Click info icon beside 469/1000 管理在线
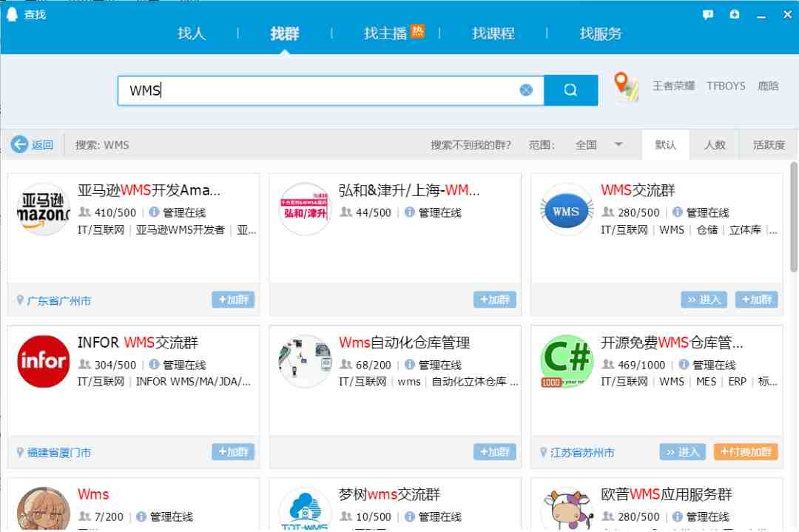This screenshot has height=532, width=799. [x=684, y=364]
